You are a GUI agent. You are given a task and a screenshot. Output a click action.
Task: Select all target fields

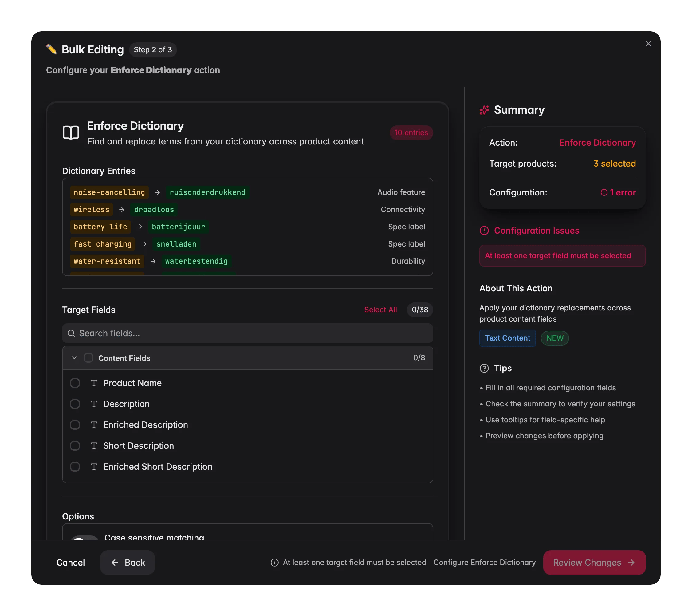[380, 310]
